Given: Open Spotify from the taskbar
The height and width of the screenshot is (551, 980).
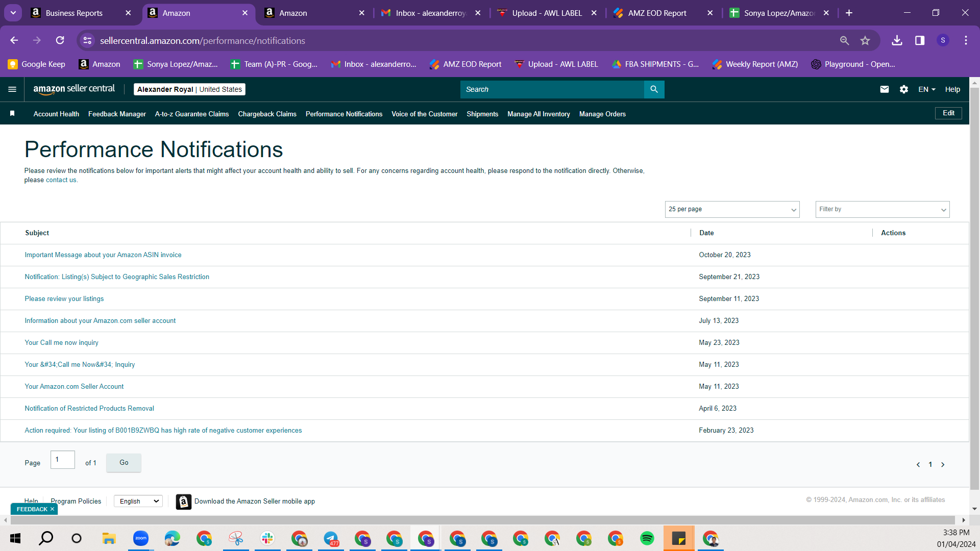Looking at the screenshot, I should [x=647, y=538].
